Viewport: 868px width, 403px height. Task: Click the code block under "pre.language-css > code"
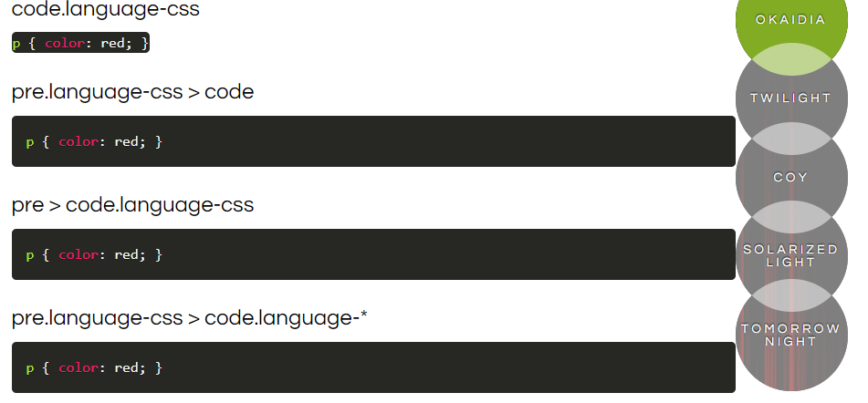373,141
